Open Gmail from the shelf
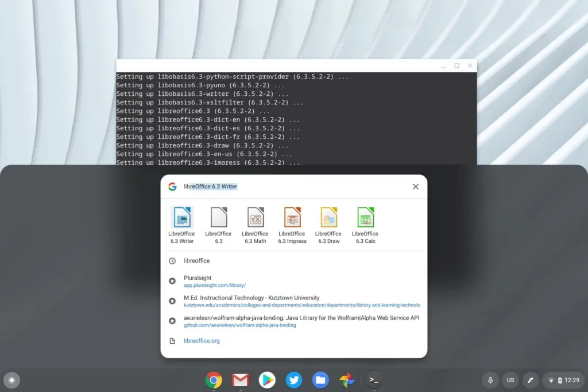The height and width of the screenshot is (392, 588). (240, 380)
